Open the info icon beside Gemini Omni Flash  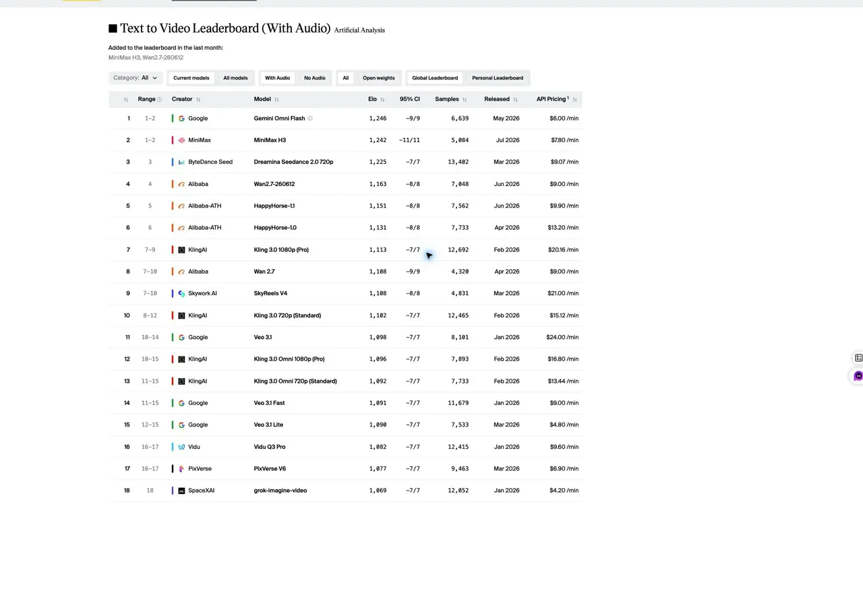click(x=310, y=119)
